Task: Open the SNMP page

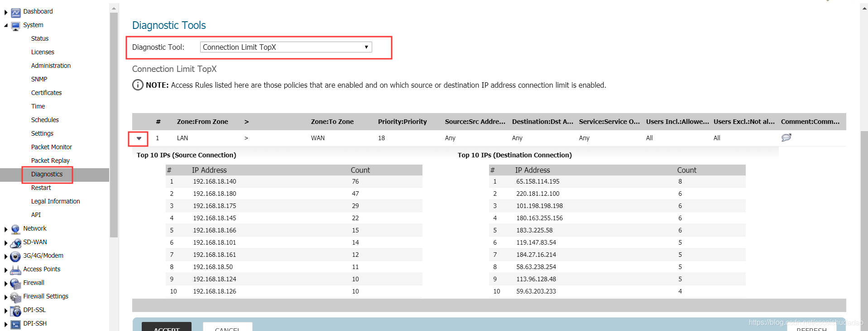Action: (x=39, y=79)
